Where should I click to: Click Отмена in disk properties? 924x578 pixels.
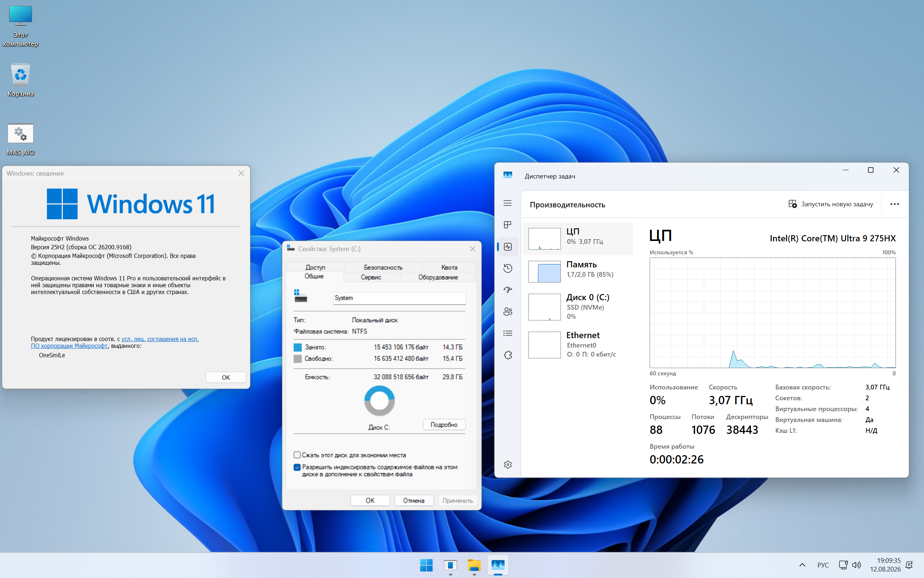414,500
